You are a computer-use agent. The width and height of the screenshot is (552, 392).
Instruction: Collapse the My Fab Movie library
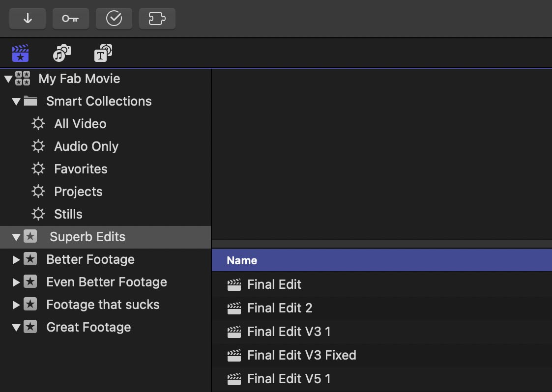[x=8, y=79]
